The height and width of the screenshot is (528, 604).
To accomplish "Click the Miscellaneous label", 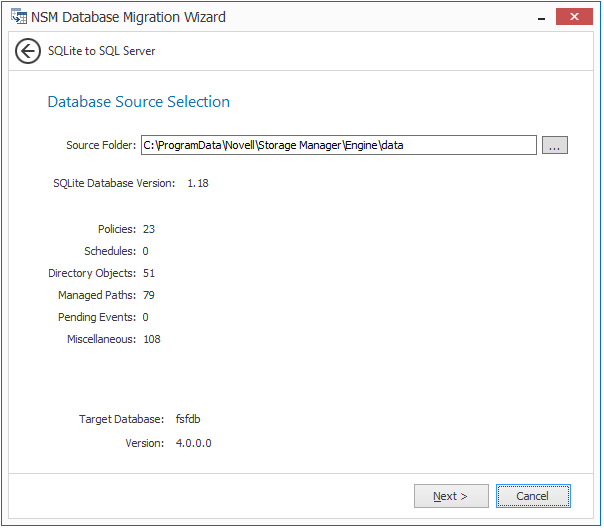I will (x=101, y=339).
